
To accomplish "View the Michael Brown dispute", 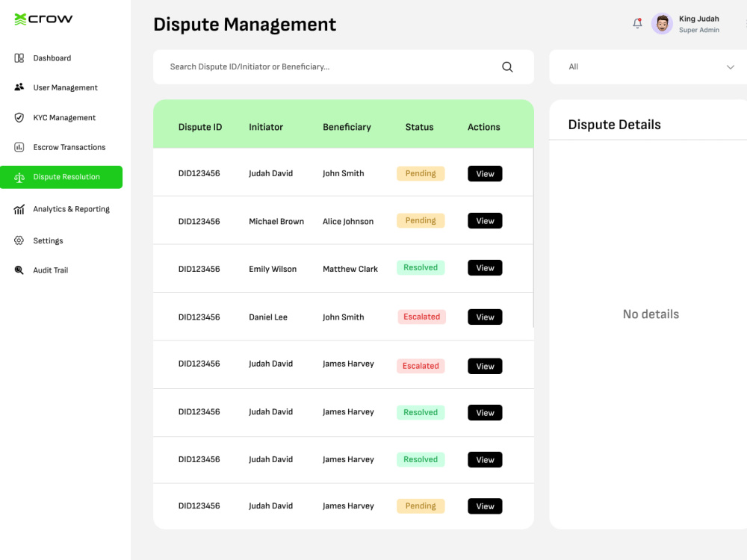I will pos(485,221).
